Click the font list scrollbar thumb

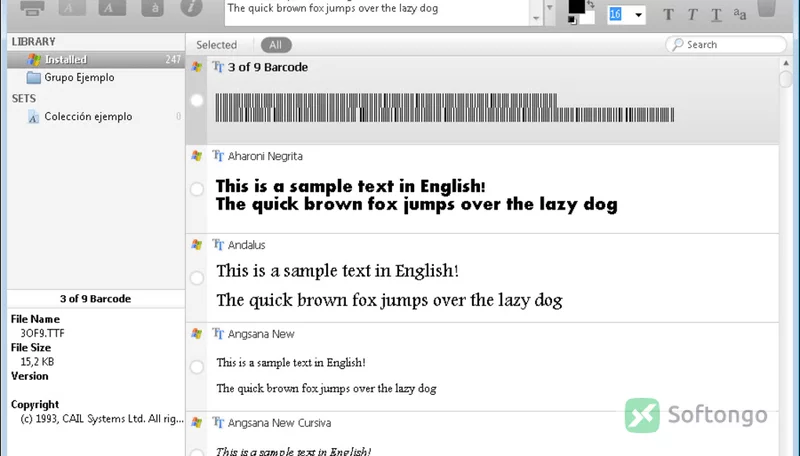[x=785, y=79]
